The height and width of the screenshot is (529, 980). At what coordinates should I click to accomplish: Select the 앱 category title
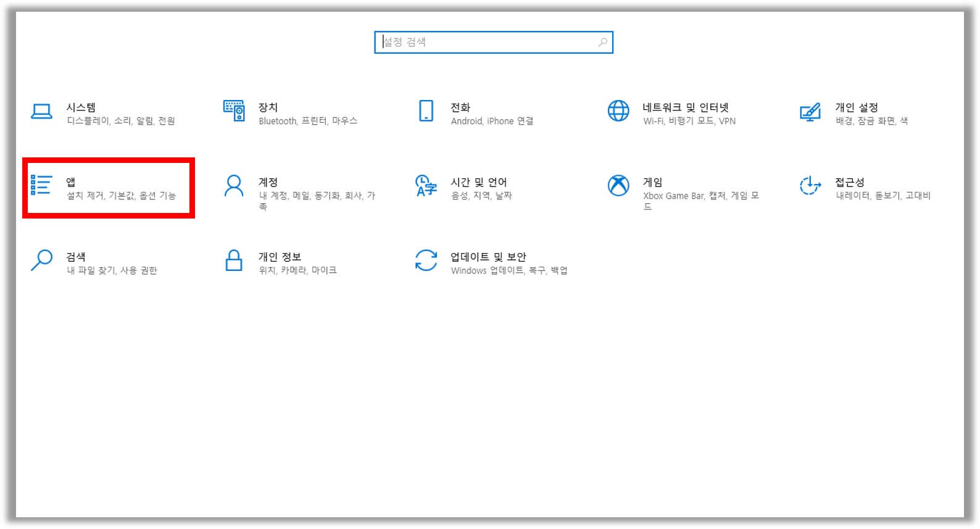[71, 182]
